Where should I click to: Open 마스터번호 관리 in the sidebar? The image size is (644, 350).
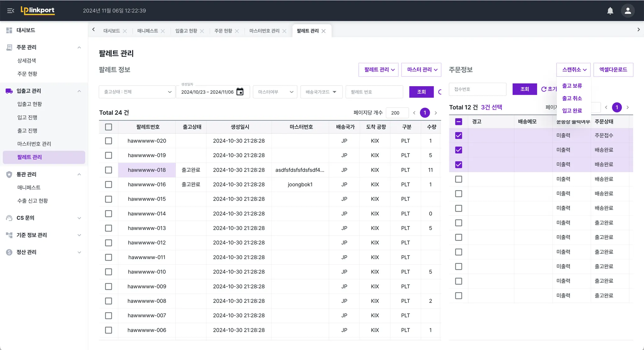point(34,144)
